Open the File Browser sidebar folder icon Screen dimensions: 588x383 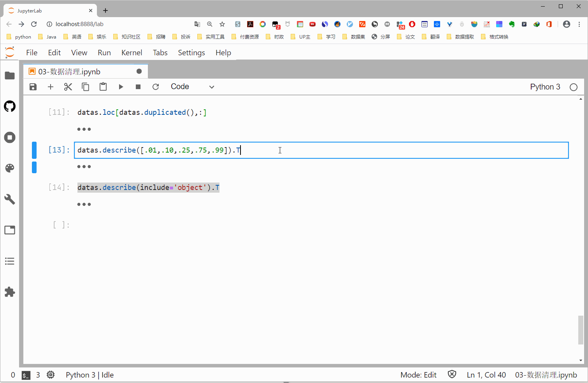(10, 76)
